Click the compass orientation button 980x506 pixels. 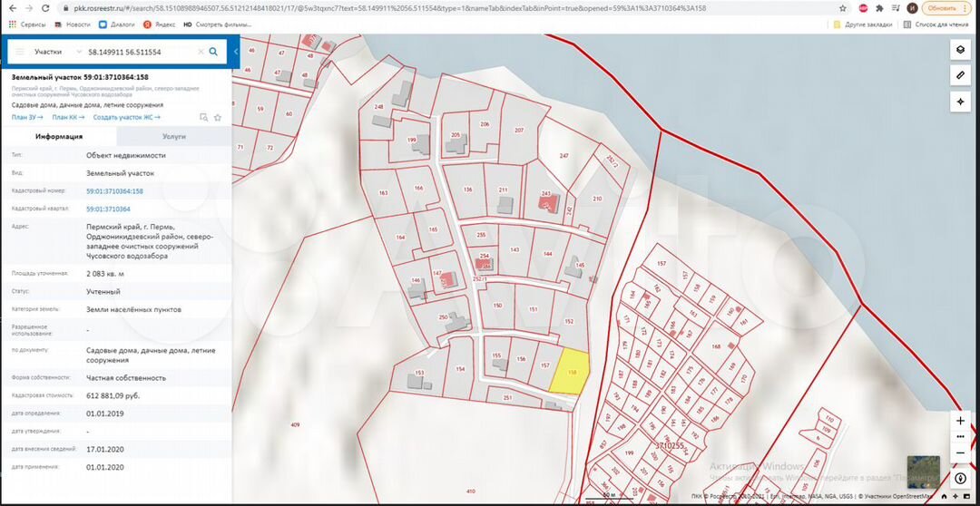(x=960, y=479)
